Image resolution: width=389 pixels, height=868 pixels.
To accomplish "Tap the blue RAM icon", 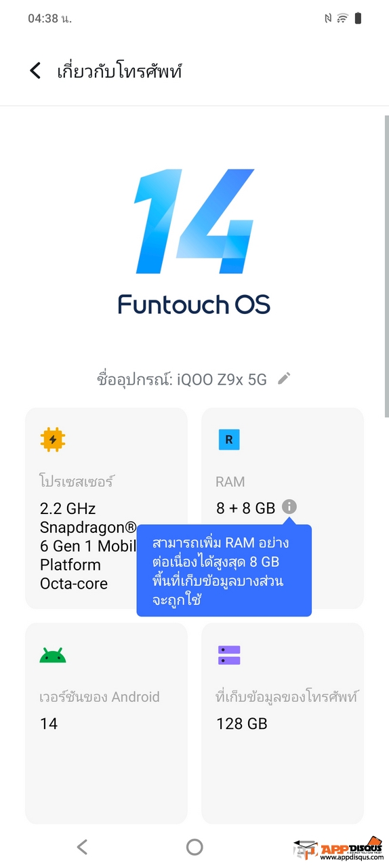I will [228, 439].
